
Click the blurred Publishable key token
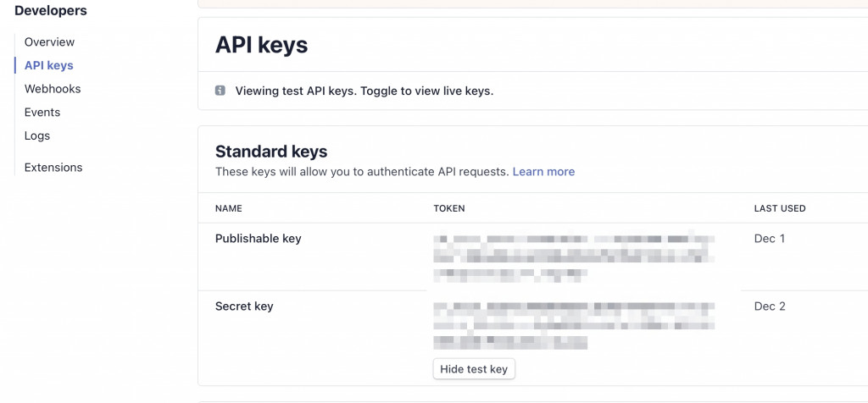(x=573, y=254)
